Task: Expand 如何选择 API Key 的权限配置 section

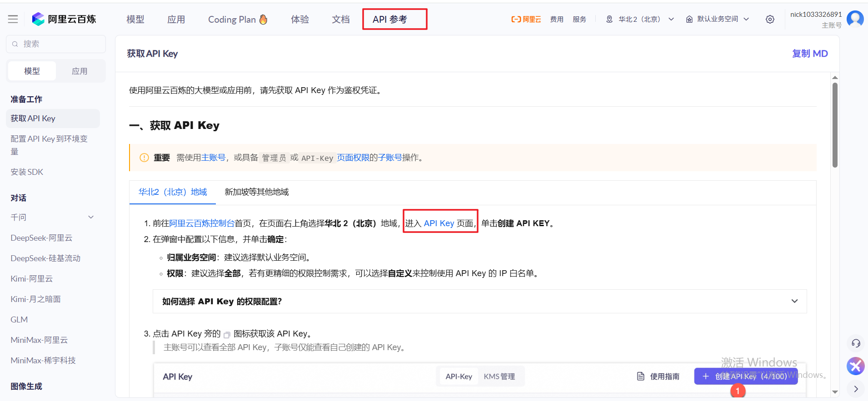Action: click(x=479, y=301)
